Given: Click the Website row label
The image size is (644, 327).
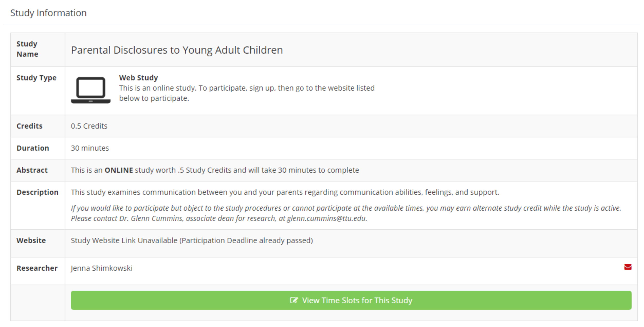Looking at the screenshot, I should [x=31, y=240].
